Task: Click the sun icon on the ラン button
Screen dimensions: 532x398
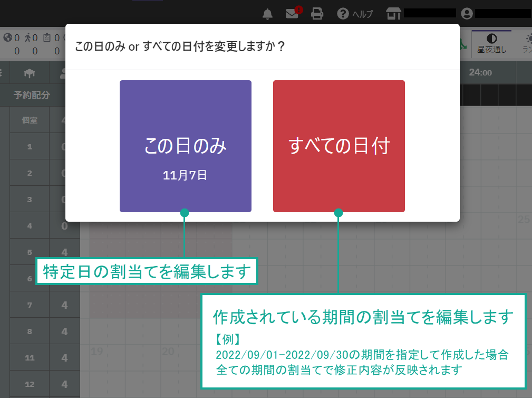Action: click(x=529, y=39)
